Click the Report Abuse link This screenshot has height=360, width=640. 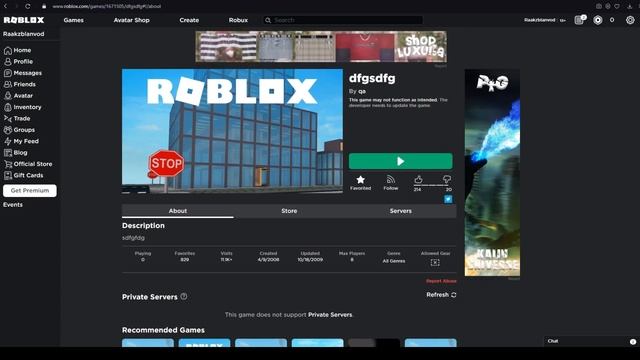tap(441, 281)
